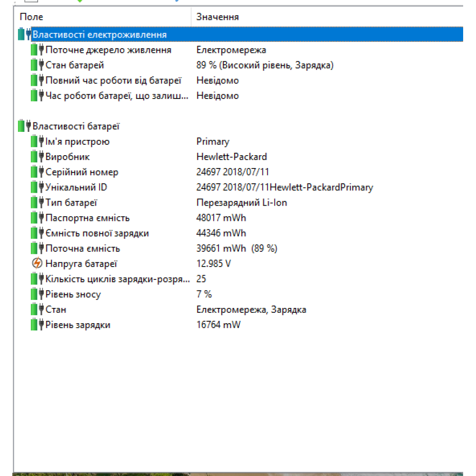Select the Стан батарей field
The width and height of the screenshot is (476, 476).
75,65
